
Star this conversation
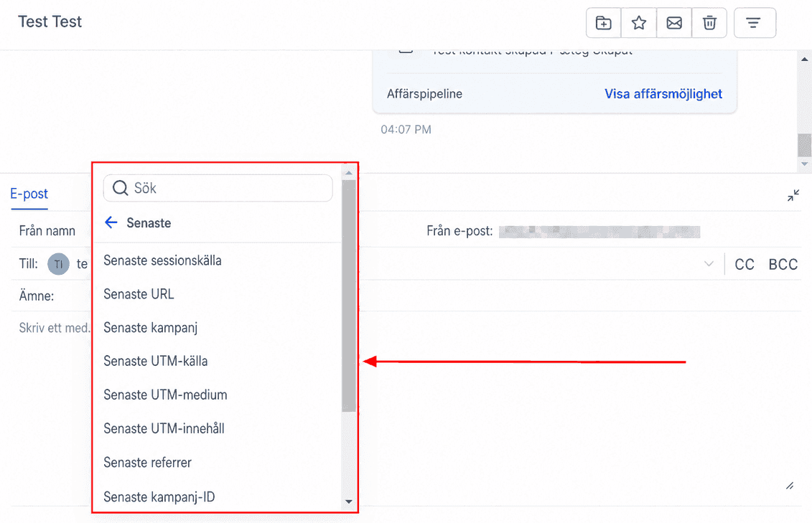pos(639,23)
